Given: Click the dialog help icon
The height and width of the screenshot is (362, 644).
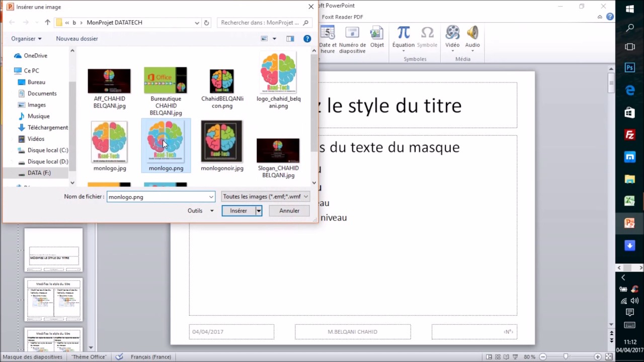Looking at the screenshot, I should coord(307,39).
